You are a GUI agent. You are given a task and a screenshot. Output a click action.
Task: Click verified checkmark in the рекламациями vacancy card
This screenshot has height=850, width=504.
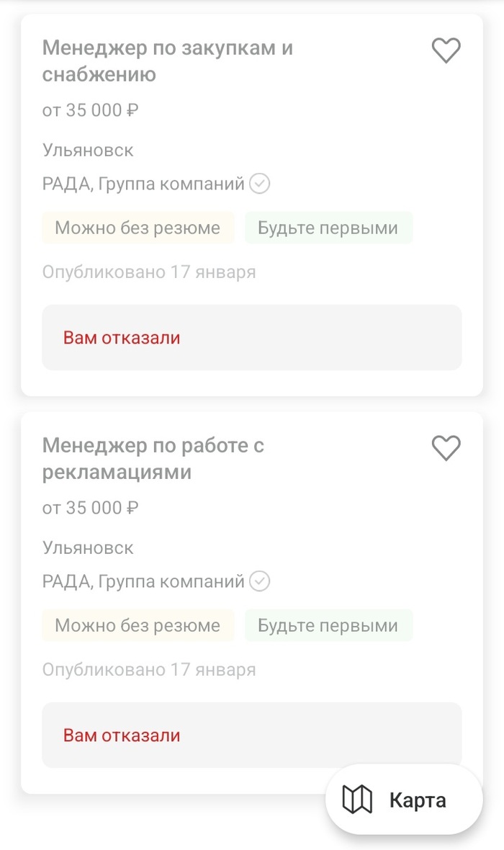click(x=259, y=581)
